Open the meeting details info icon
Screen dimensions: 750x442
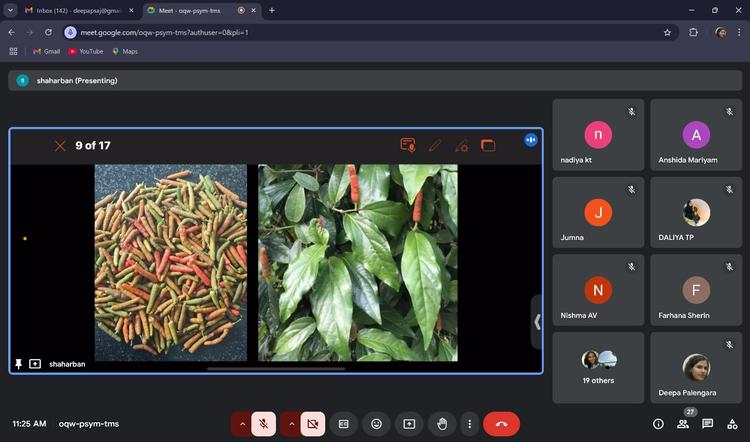[x=658, y=424]
